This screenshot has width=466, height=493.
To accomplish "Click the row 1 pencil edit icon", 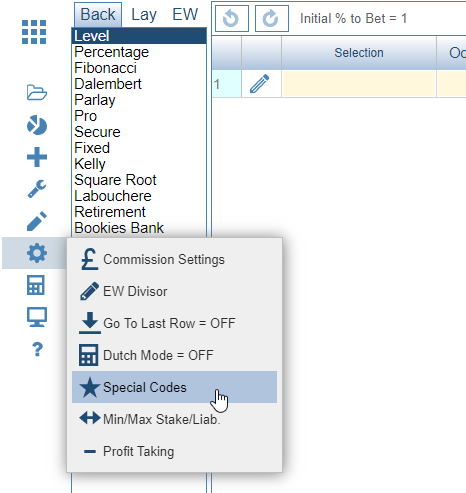I will pyautogui.click(x=259, y=84).
